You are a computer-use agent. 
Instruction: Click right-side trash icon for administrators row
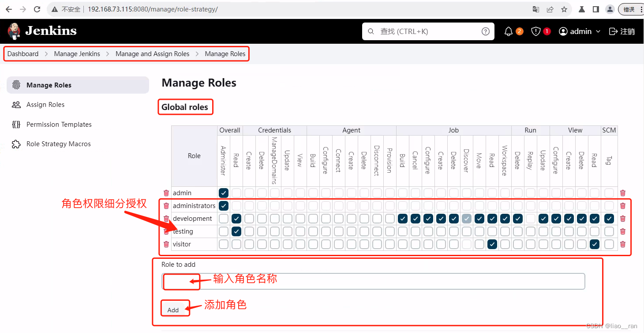[623, 206]
